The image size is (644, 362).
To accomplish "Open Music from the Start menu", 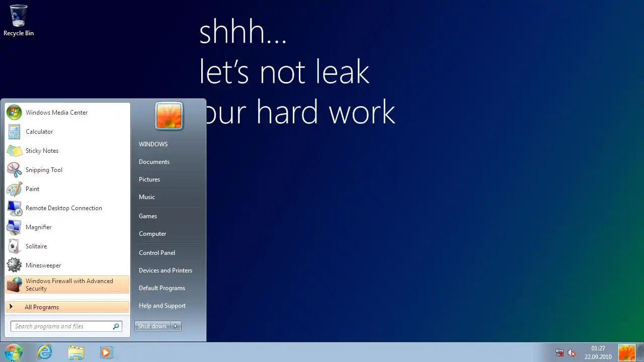I will (x=147, y=197).
